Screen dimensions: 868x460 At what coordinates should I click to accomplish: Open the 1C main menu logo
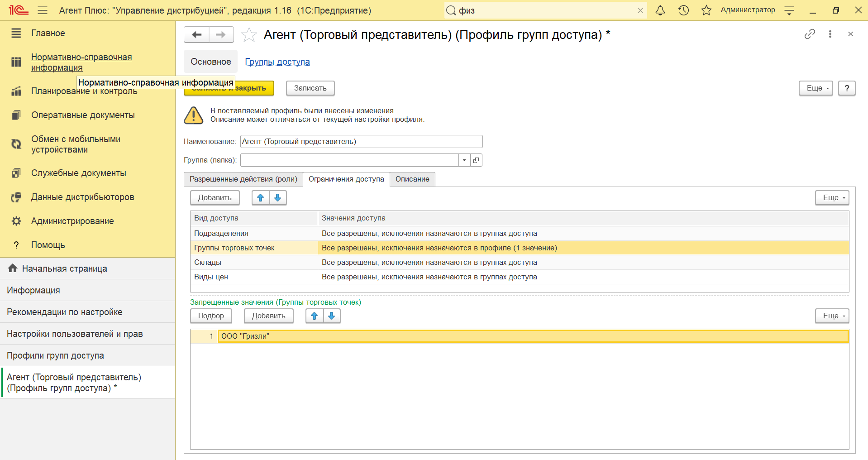pyautogui.click(x=19, y=10)
